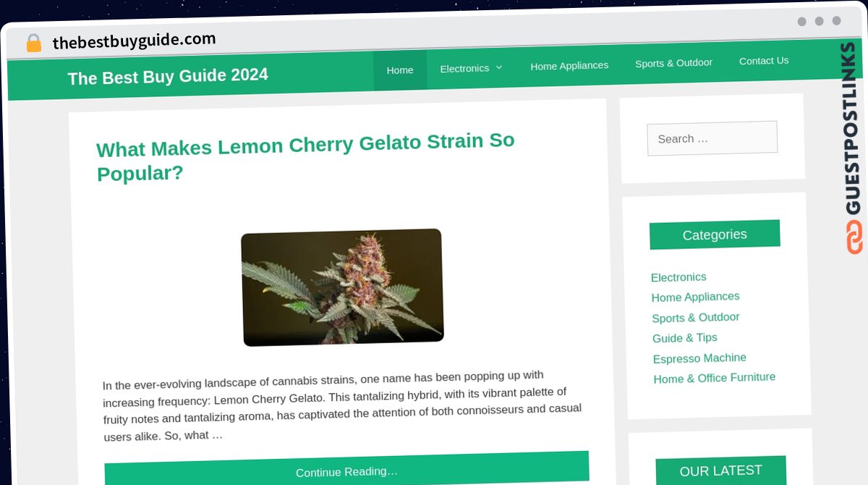
Task: Click the GuestPostLinks chain logo icon
Action: pos(854,237)
